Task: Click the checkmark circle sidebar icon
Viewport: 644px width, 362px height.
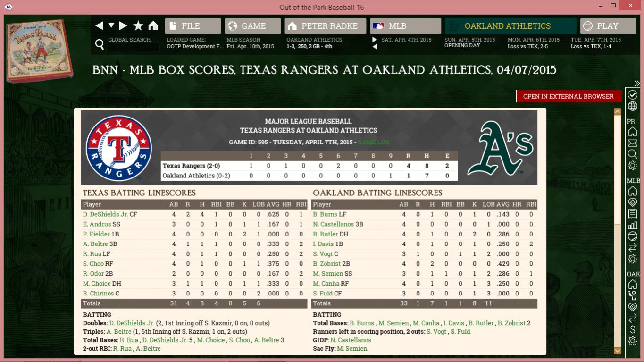Action: [x=633, y=95]
